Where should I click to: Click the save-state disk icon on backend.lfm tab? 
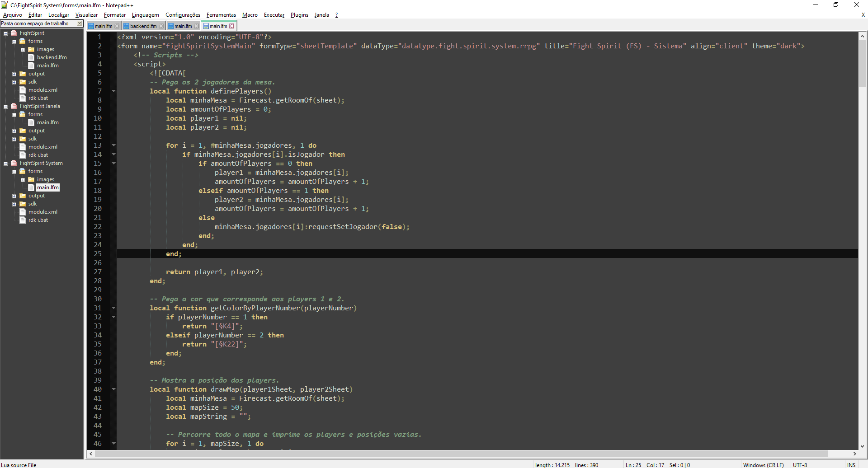[x=127, y=26]
